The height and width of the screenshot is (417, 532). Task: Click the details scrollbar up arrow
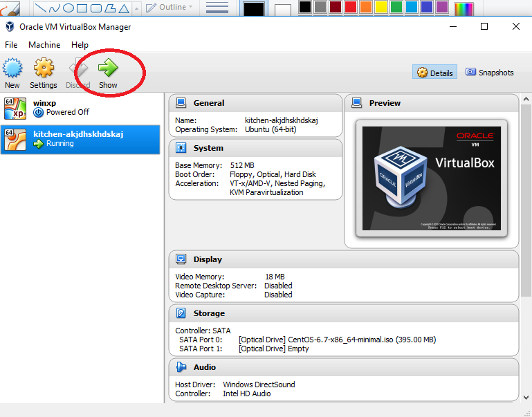(x=526, y=99)
